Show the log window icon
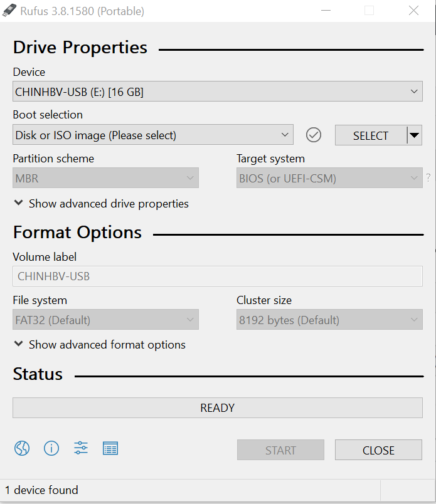Viewport: 436px width, 504px height. coord(110,448)
